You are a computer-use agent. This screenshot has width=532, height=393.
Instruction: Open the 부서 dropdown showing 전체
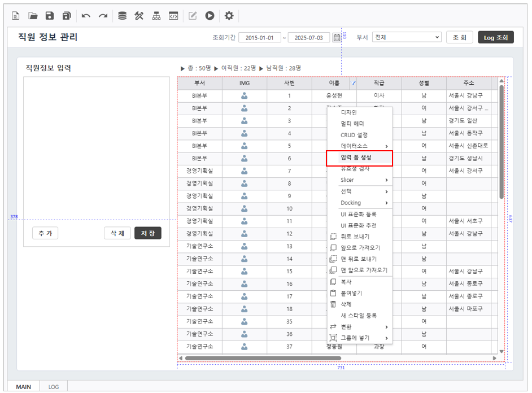406,37
